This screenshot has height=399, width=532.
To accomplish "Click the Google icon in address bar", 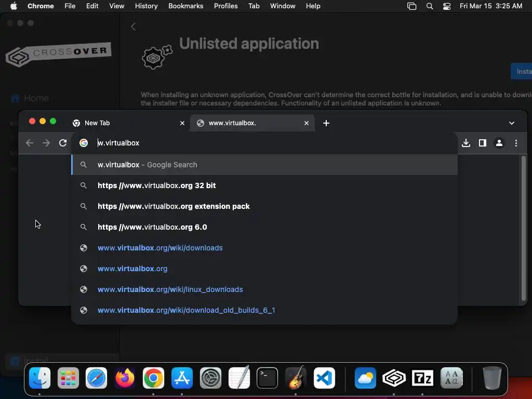I will [84, 143].
